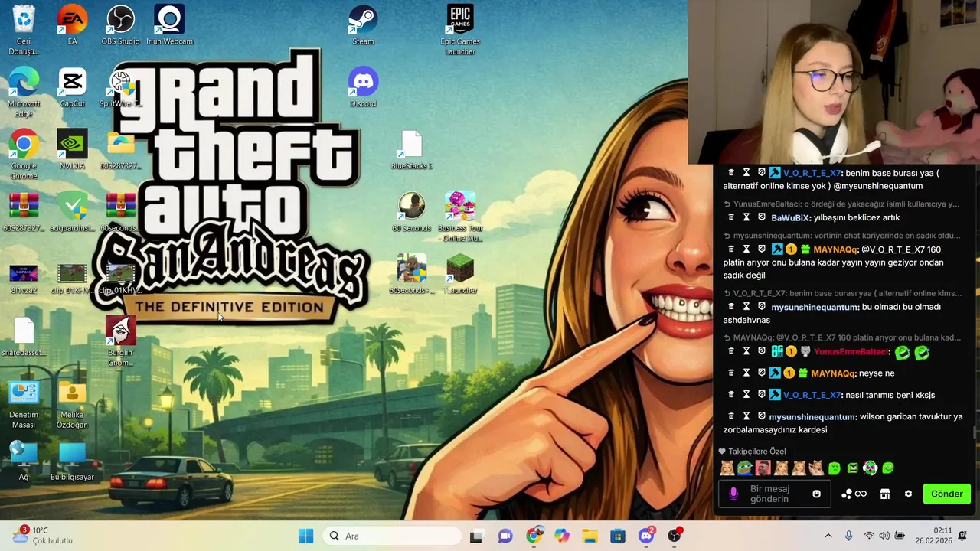Viewport: 980px width, 551px height.
Task: Open Task View from the taskbar
Action: (475, 536)
